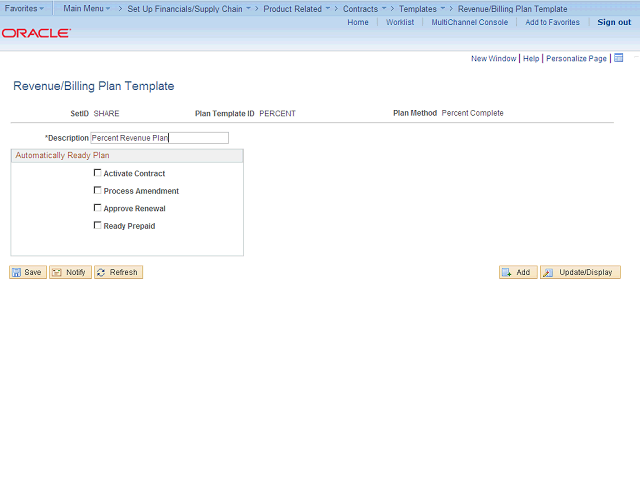The image size is (640, 480).
Task: Click the page grid icon beside Personalize Page
Action: 619,58
